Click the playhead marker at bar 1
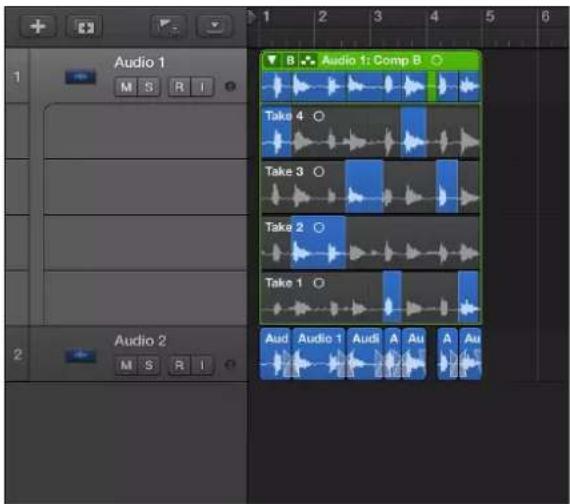Image resolution: width=570 pixels, height=504 pixels. [252, 17]
